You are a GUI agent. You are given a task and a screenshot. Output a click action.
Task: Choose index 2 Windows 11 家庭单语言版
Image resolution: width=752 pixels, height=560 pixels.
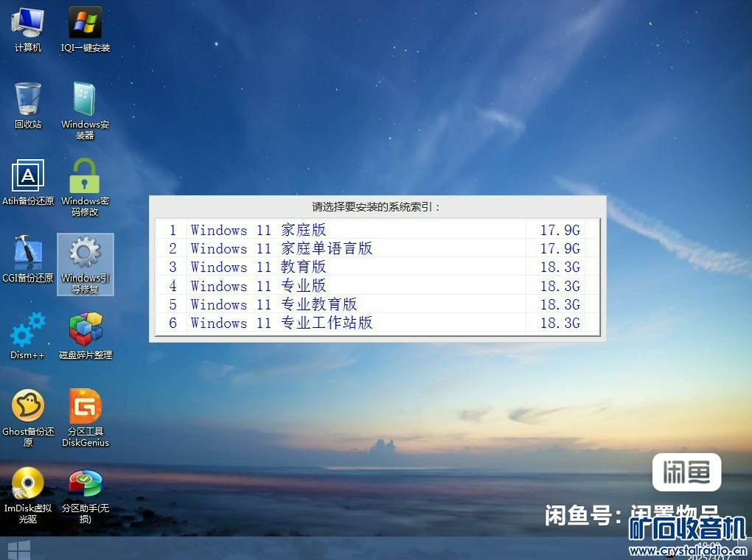377,248
